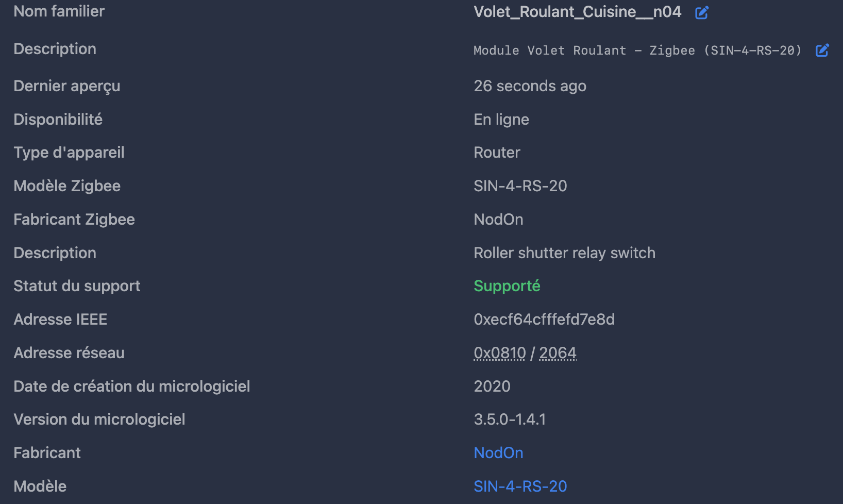Click the '26 seconds ago' last seen value
Viewport: 843px width, 504px height.
pyautogui.click(x=530, y=86)
